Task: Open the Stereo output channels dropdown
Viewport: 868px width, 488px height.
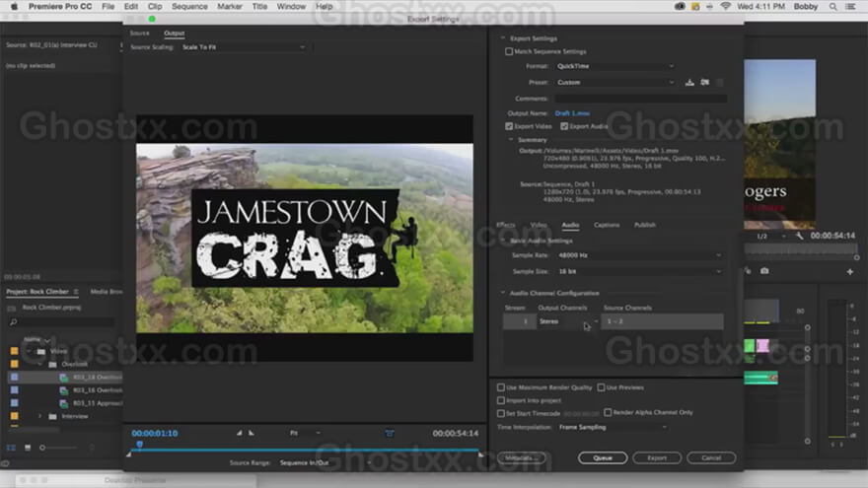Action: [x=568, y=321]
